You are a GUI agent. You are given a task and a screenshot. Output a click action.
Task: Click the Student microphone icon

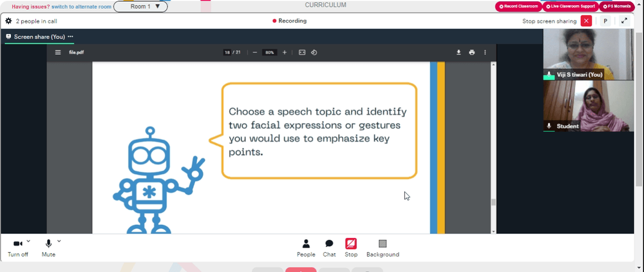(549, 126)
